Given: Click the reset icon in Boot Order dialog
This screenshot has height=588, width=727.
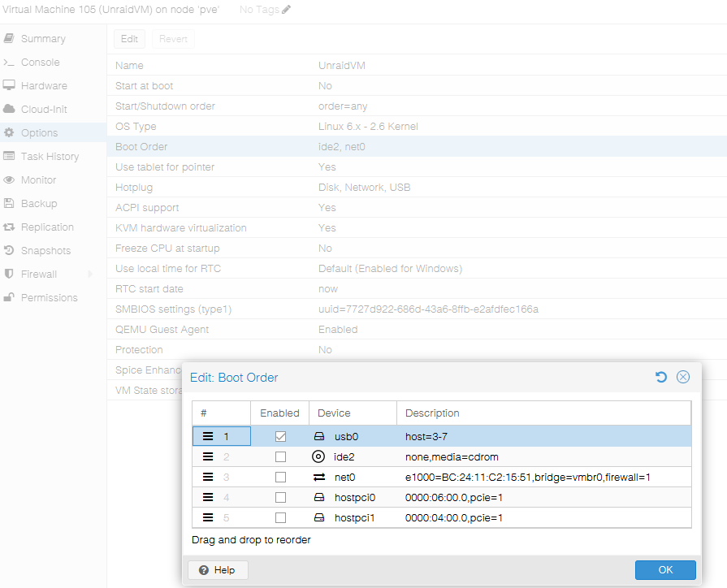Looking at the screenshot, I should pyautogui.click(x=661, y=377).
